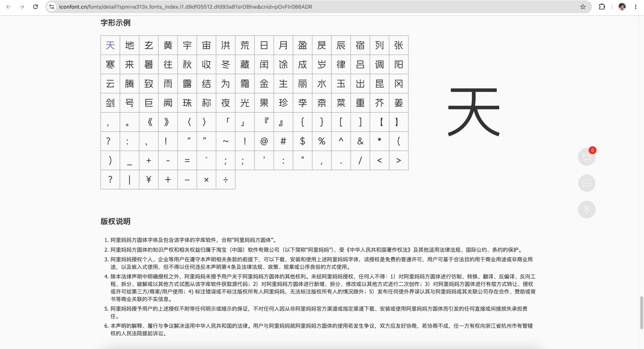Viewport: 644px width, 349px height.
Task: Open the browser three-dot menu
Action: coord(635,7)
